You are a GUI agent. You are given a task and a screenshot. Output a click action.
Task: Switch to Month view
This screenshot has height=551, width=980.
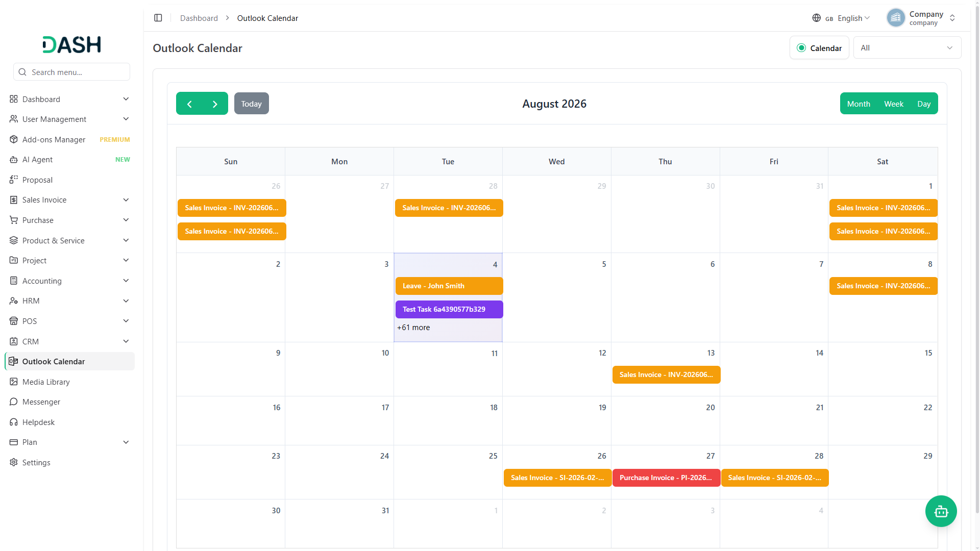click(x=859, y=104)
